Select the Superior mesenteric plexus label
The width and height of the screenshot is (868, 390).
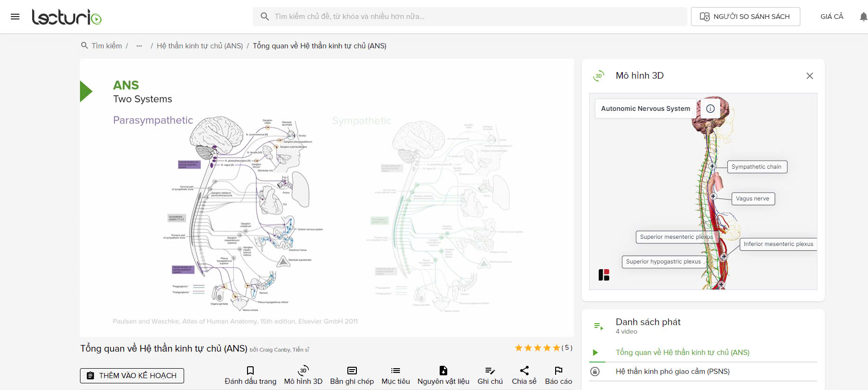pos(676,237)
